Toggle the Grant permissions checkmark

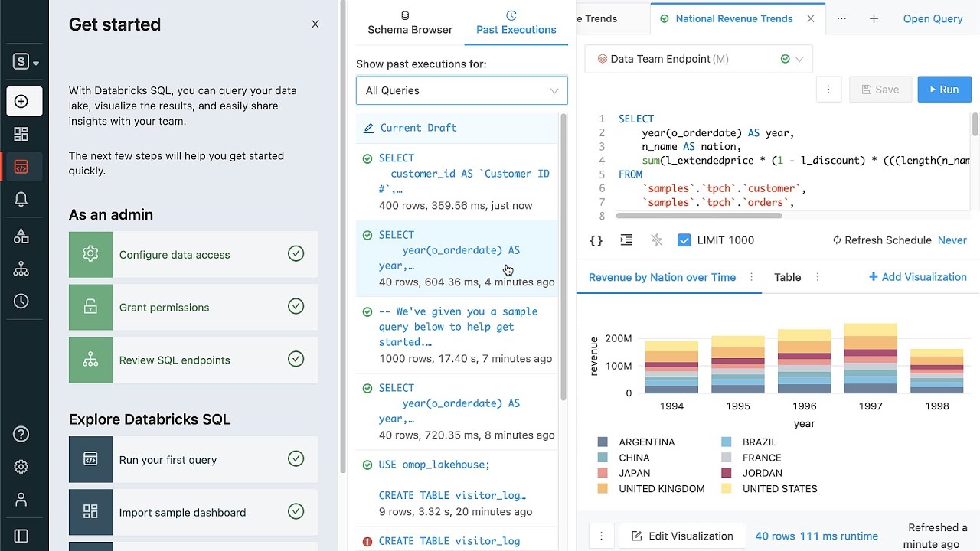(296, 306)
